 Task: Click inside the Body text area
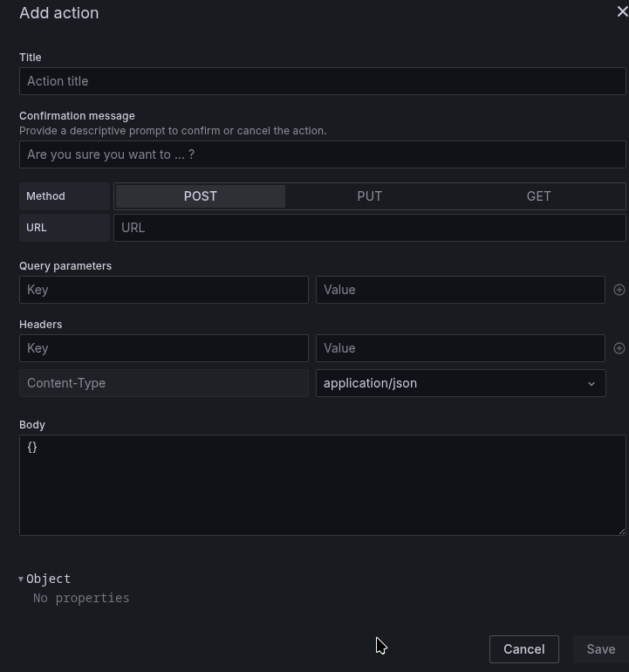click(322, 485)
